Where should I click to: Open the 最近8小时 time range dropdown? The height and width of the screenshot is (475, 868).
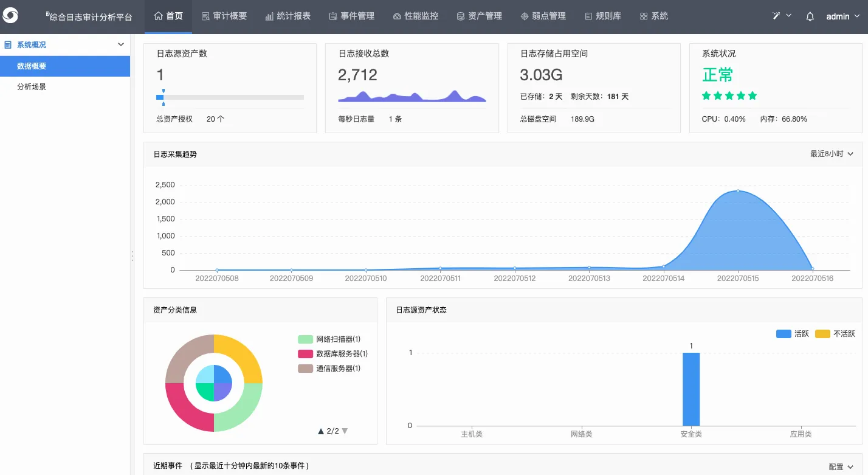tap(832, 154)
